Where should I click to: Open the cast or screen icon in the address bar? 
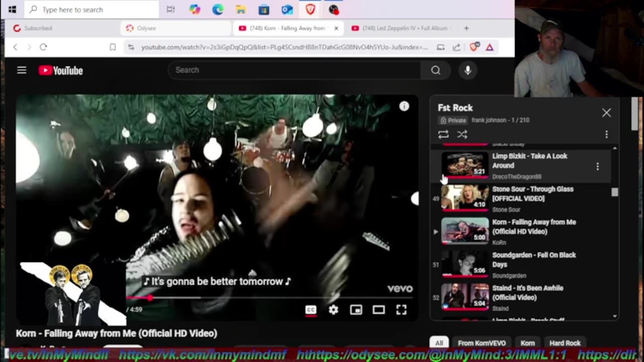441,47
